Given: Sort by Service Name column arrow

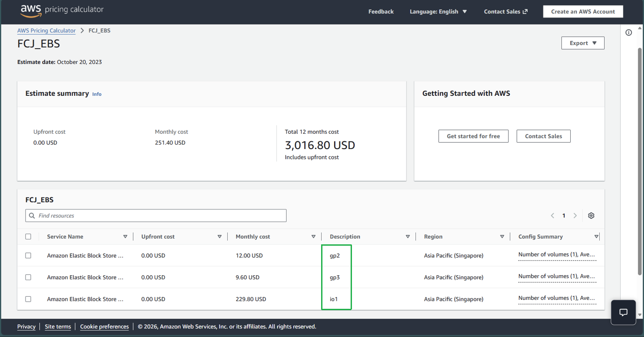Looking at the screenshot, I should (125, 237).
